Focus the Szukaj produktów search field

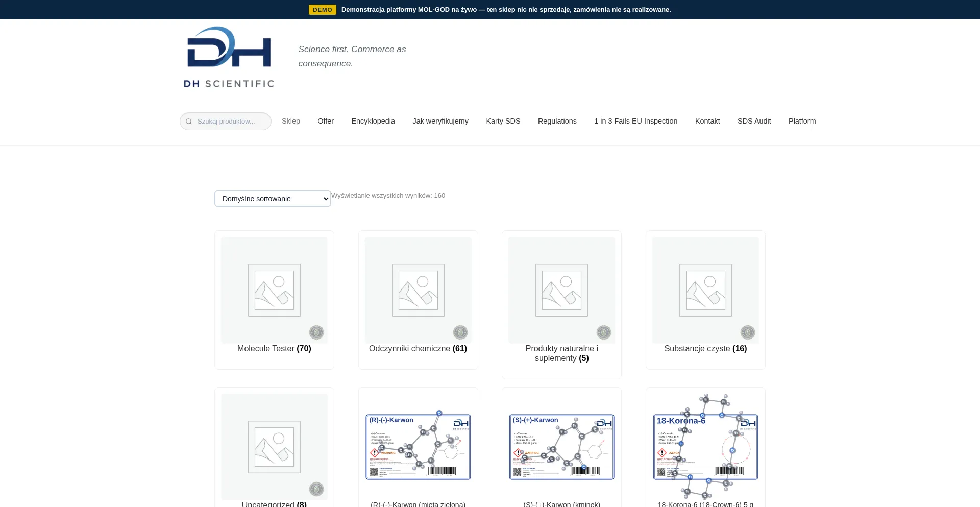click(x=226, y=122)
